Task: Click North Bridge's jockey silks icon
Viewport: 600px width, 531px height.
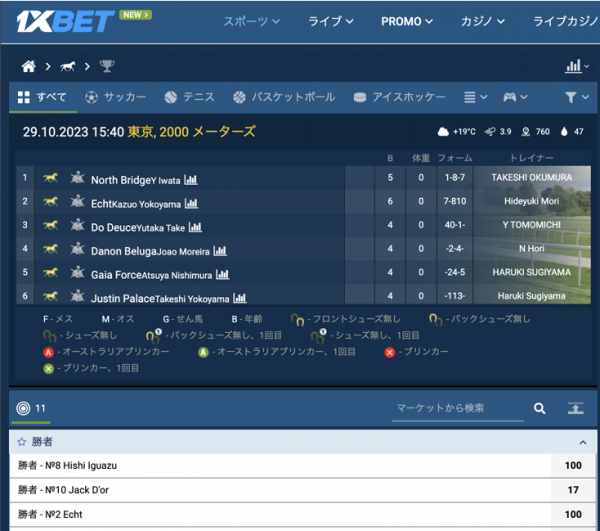Action: 77,178
